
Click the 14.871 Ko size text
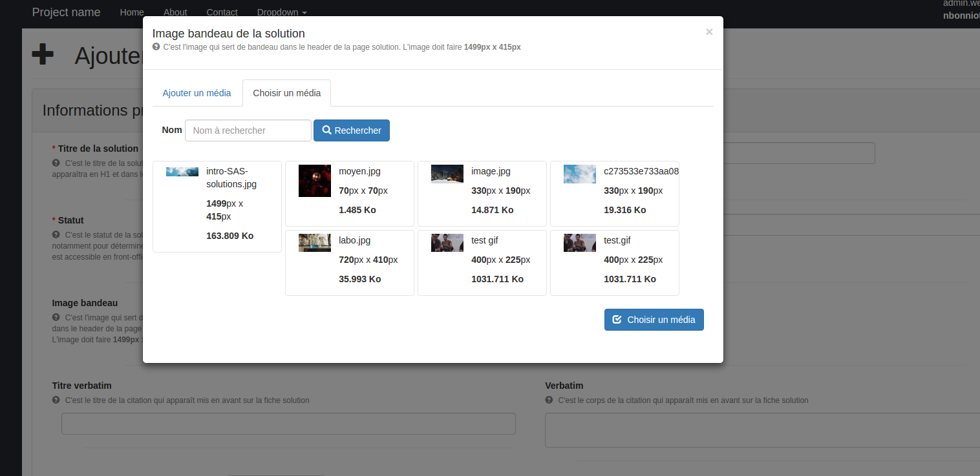[493, 210]
